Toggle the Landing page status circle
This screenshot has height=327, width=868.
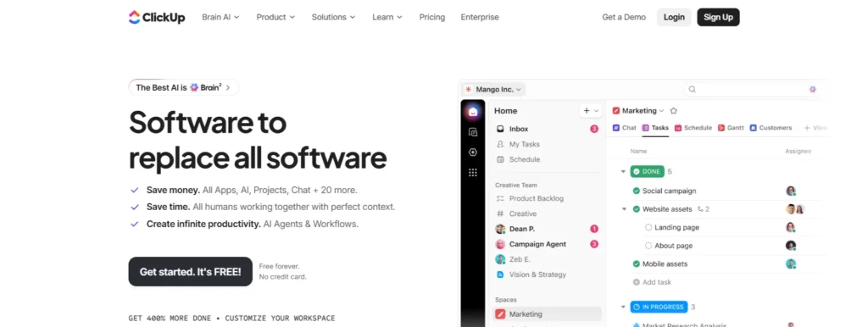click(648, 227)
